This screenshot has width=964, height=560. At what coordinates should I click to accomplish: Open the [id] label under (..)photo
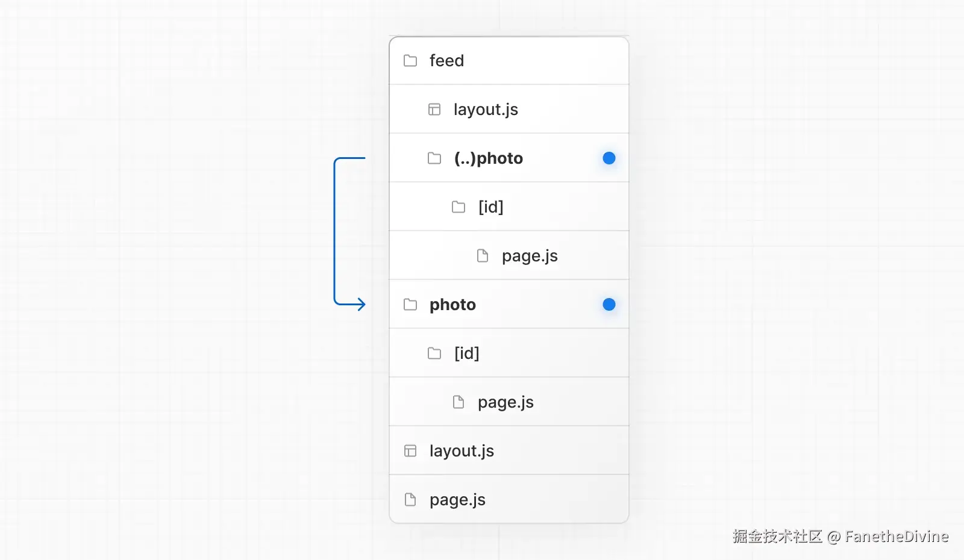[490, 207]
